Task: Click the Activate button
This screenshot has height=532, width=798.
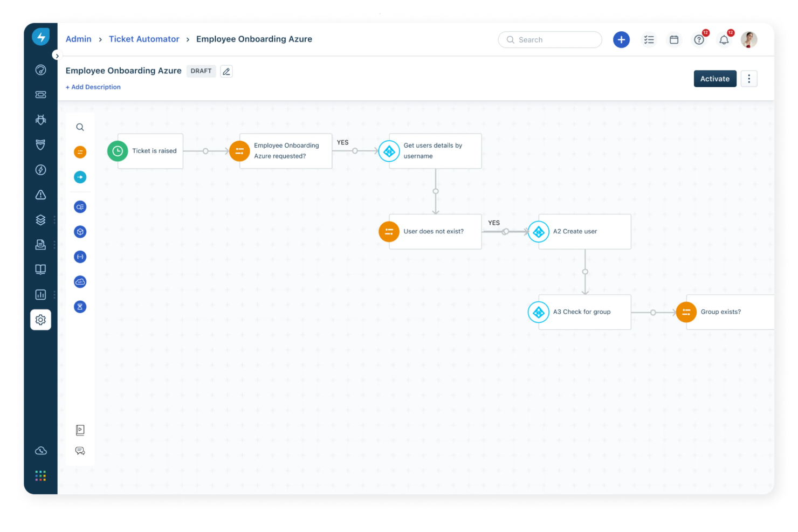Action: (x=715, y=78)
